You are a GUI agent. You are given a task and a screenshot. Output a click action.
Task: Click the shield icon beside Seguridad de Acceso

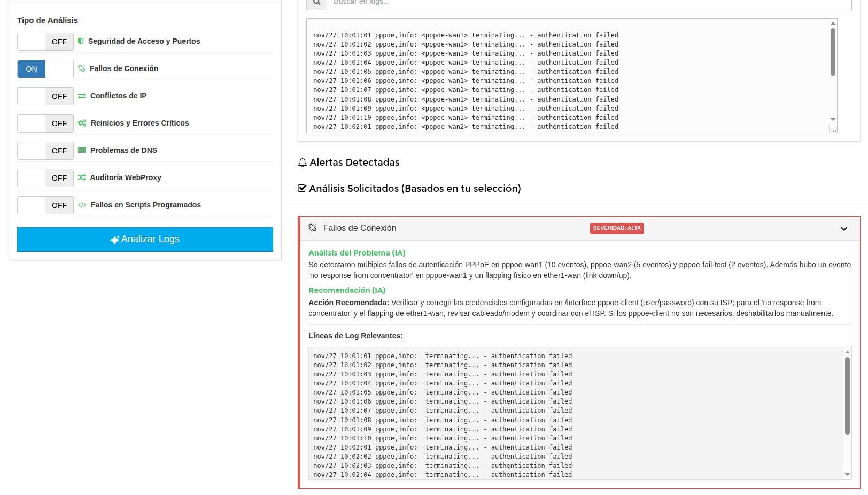pos(81,41)
